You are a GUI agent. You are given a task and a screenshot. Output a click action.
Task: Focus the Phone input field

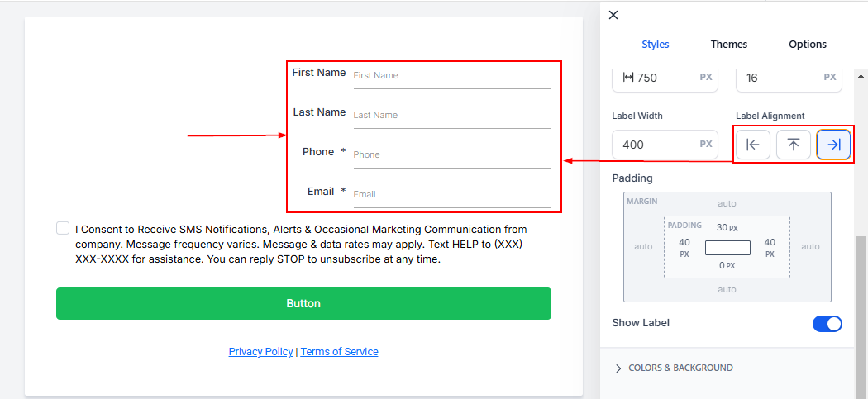click(x=451, y=154)
